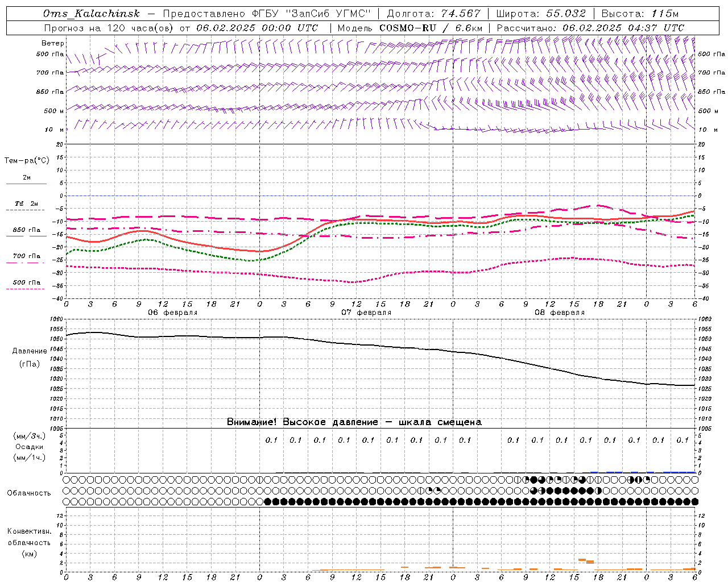Click the Давление panel label
This screenshot has height=582, width=728.
click(30, 351)
